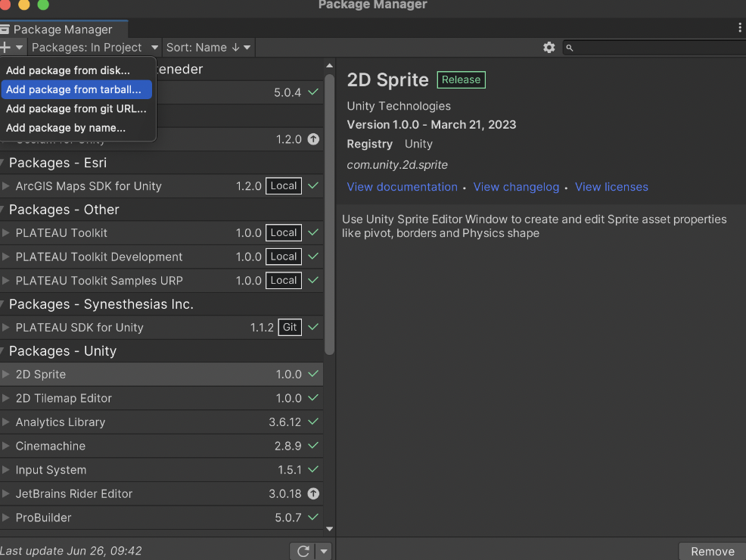Click the installed checkmark beside version 5.0.4
The width and height of the screenshot is (746, 560).
point(313,92)
